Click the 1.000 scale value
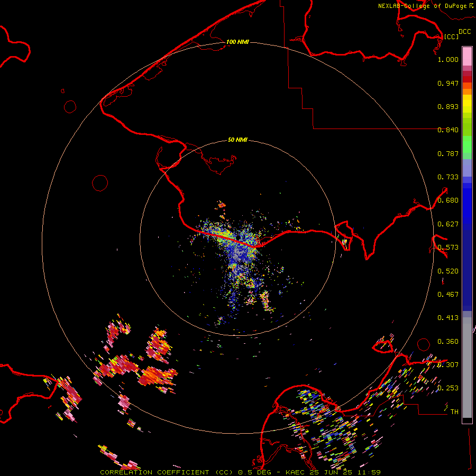Viewport: 476px width, 476px height. click(x=448, y=59)
